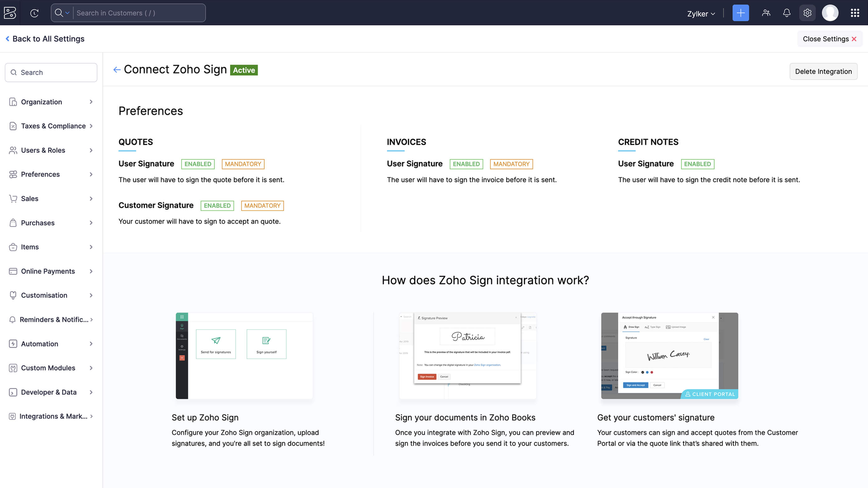Open the apps grid icon
This screenshot has height=488, width=868.
point(855,13)
